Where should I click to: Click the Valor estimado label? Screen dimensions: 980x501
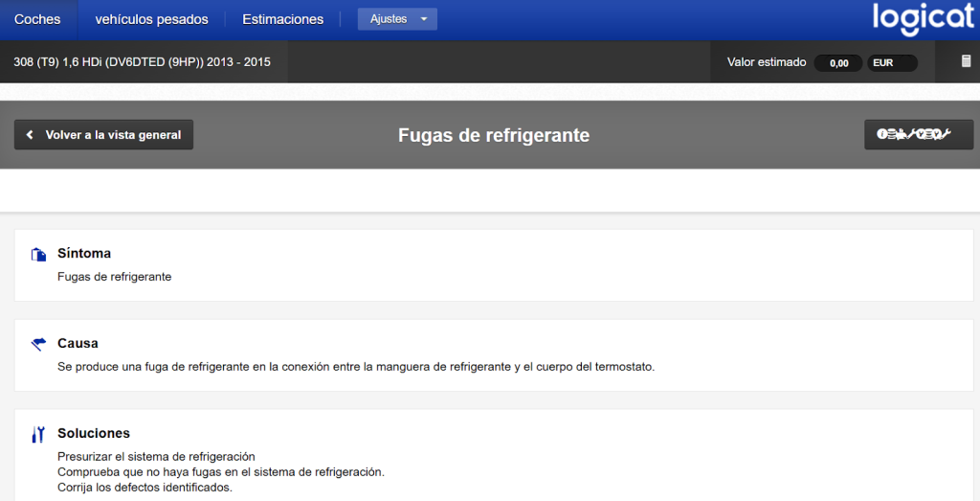pyautogui.click(x=767, y=62)
